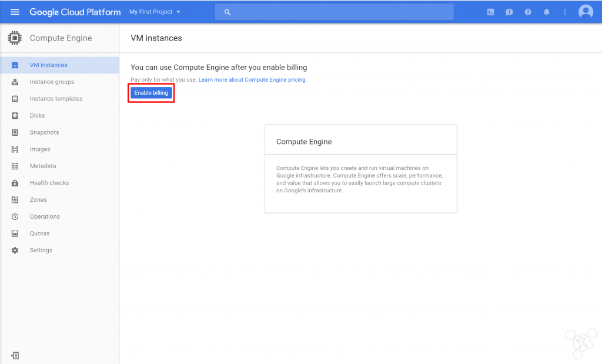Click the Compute Engine description paragraph

pos(360,179)
